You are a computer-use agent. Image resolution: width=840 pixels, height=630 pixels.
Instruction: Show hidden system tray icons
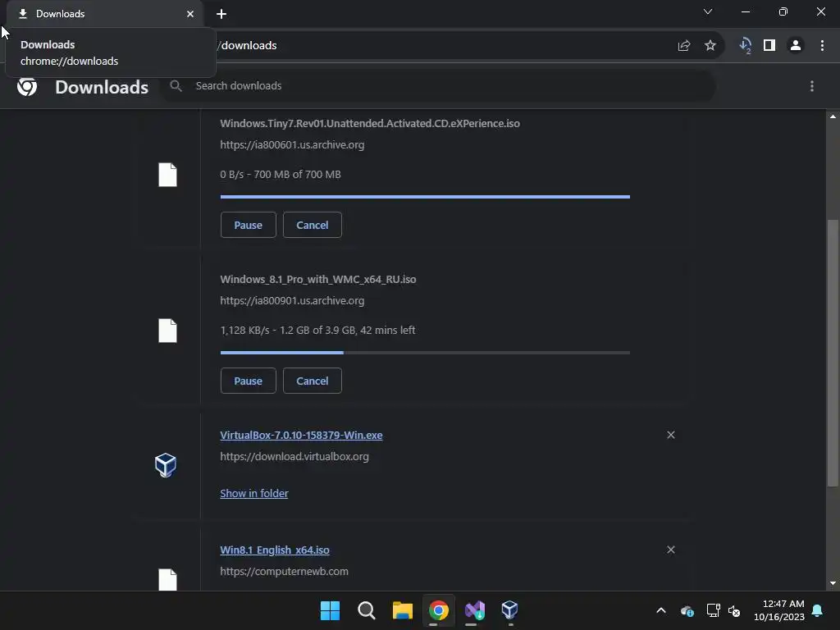coord(661,610)
